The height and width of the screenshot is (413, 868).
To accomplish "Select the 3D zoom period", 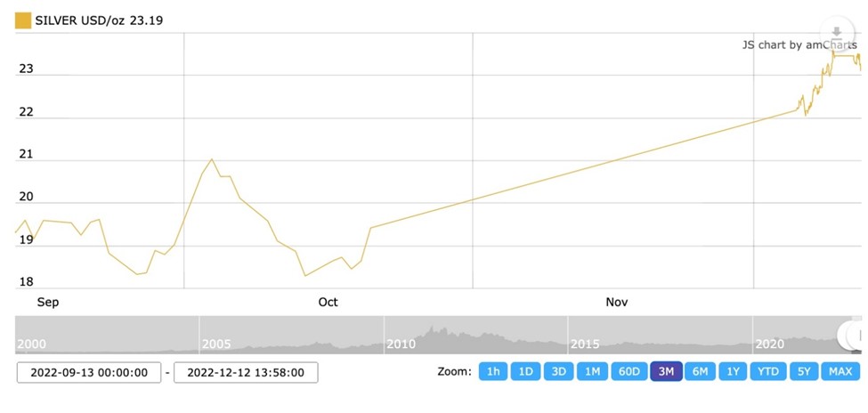I will (x=559, y=371).
